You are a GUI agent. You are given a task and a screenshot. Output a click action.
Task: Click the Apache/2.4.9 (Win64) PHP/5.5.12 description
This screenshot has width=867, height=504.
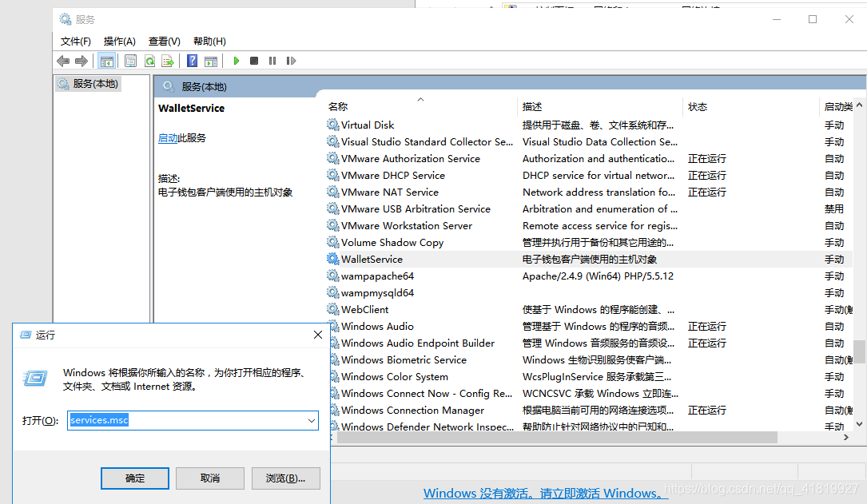(598, 276)
